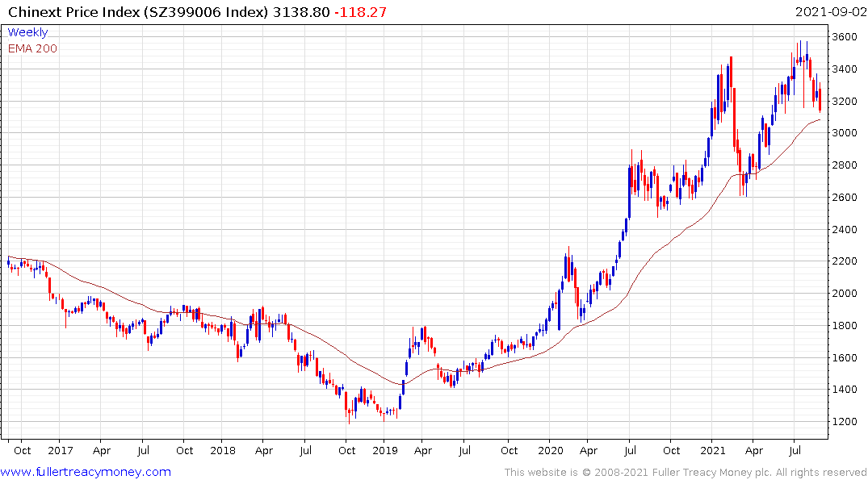Click the 1400 price axis label

pyautogui.click(x=845, y=390)
